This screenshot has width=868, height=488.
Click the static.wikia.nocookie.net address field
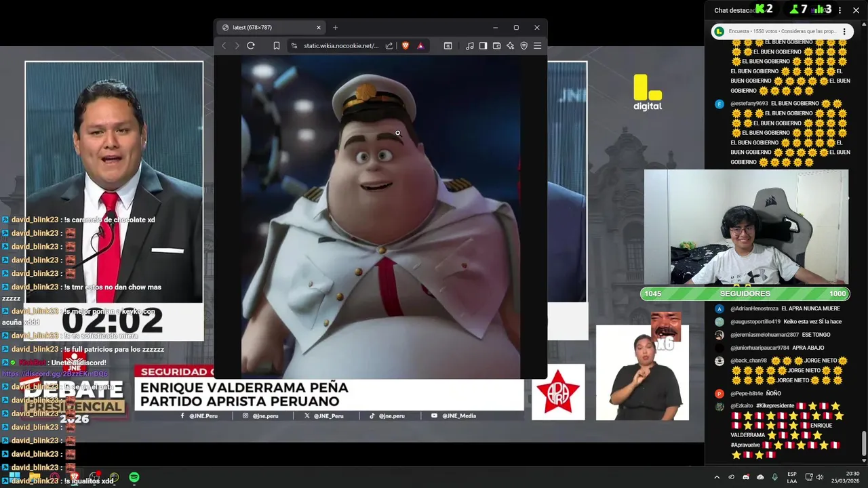341,45
